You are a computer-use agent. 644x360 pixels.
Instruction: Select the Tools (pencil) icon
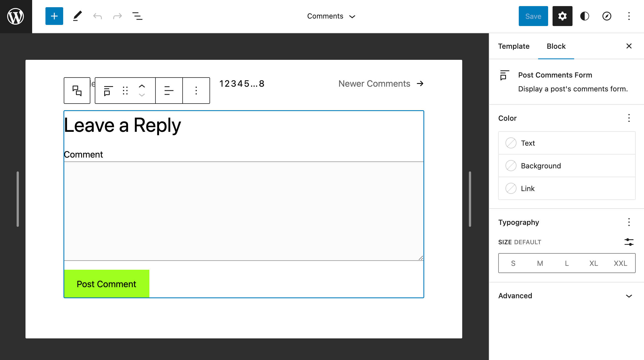tap(76, 16)
